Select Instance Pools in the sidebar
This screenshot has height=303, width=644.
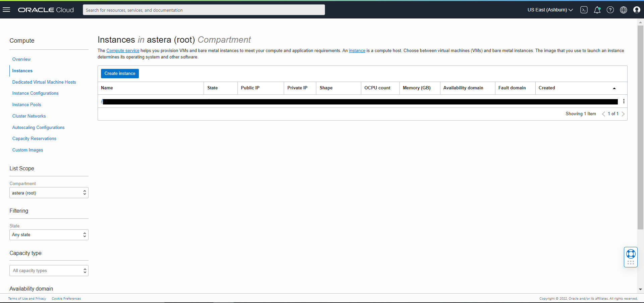(26, 105)
